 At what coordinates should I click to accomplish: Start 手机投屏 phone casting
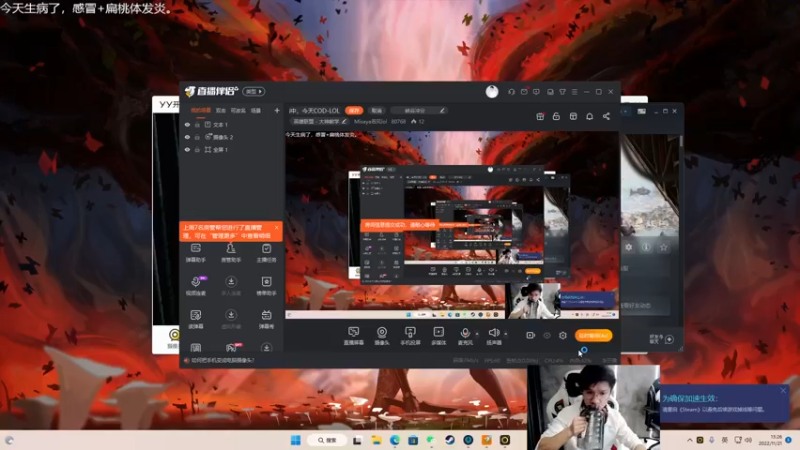coord(410,336)
